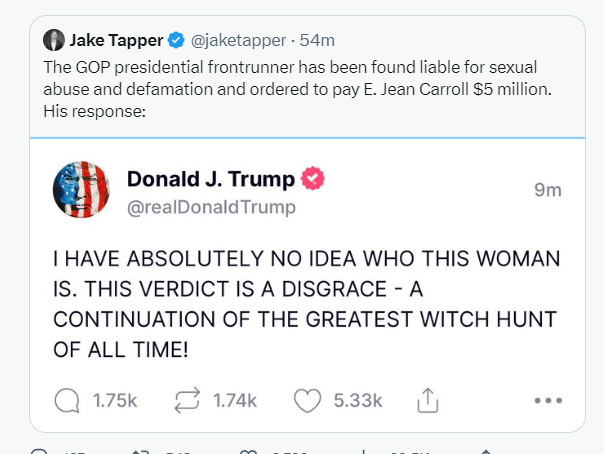Click Jake Tapper's tweet text about verdict
Image resolution: width=604 pixels, height=454 pixels.
[297, 89]
